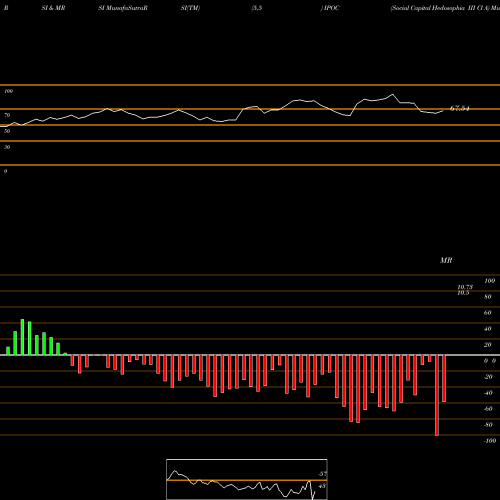Image resolution: width=500 pixels, height=500 pixels.
Task: Click the '-20' label on MR axis
Action: tap(488, 377)
